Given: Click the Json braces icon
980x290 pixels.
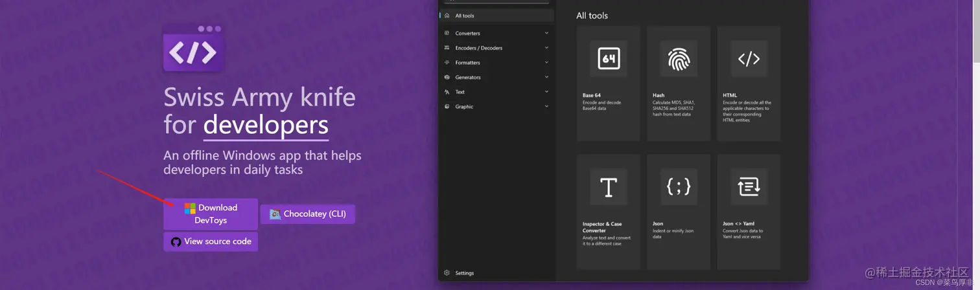Looking at the screenshot, I should (x=679, y=187).
